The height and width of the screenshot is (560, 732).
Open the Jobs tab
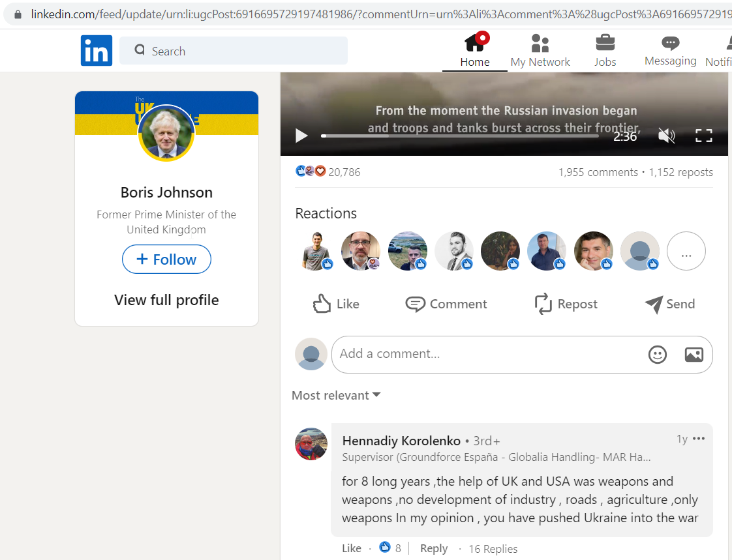coord(605,50)
